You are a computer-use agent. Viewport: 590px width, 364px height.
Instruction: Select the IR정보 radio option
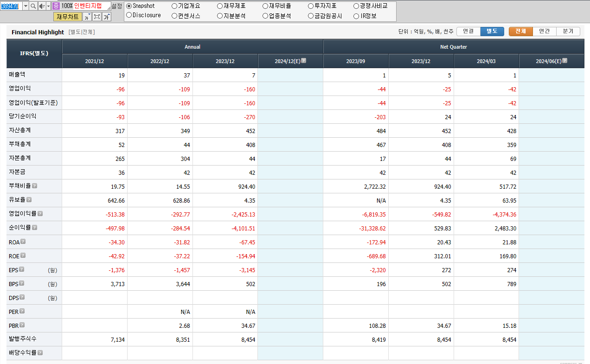(x=356, y=16)
